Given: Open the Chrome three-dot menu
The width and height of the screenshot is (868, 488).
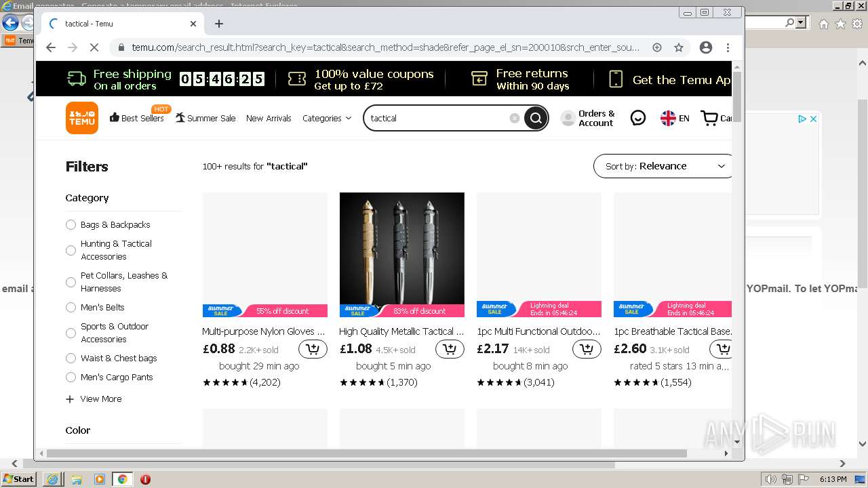Looking at the screenshot, I should 728,47.
